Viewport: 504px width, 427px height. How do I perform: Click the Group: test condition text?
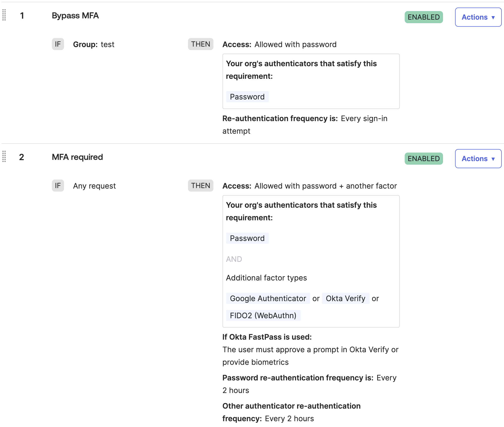pos(93,45)
